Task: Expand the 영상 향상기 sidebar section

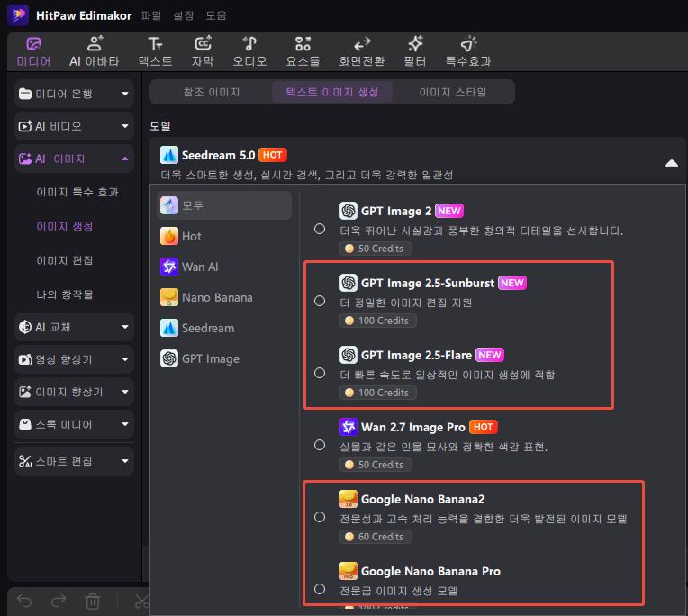Action: coord(74,359)
